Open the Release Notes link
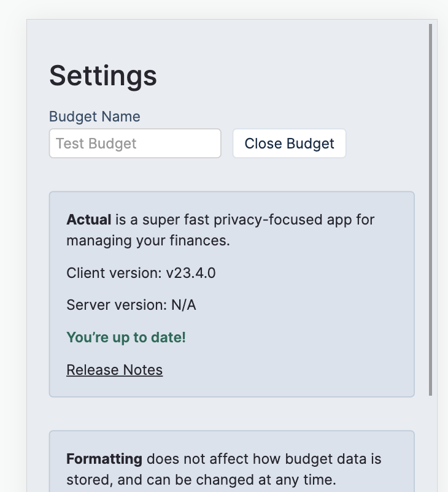The width and height of the screenshot is (448, 492). (114, 370)
